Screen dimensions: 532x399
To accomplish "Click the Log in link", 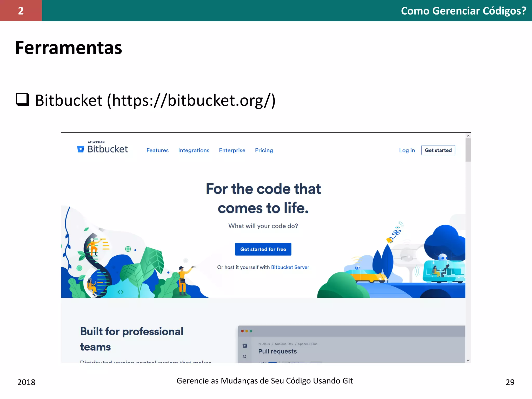I will pos(407,150).
